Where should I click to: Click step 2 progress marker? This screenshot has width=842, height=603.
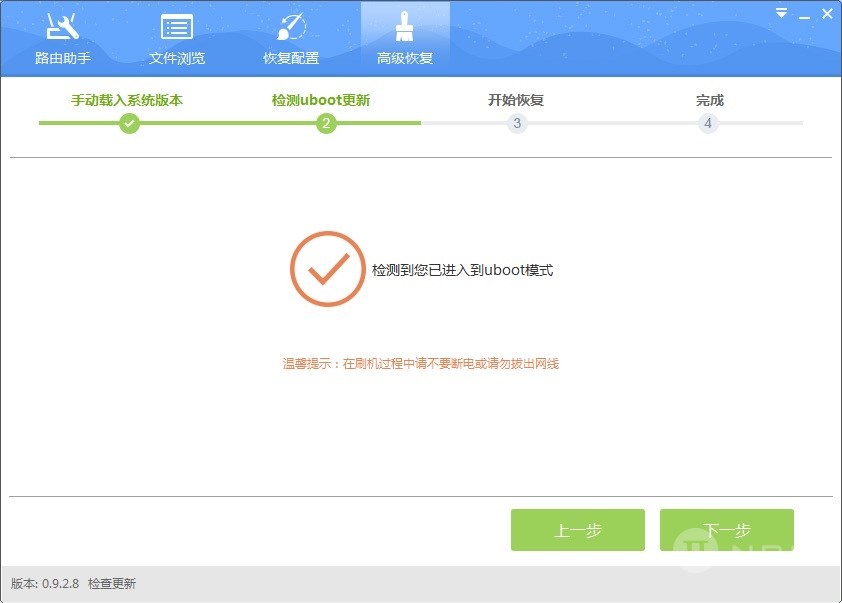(326, 123)
